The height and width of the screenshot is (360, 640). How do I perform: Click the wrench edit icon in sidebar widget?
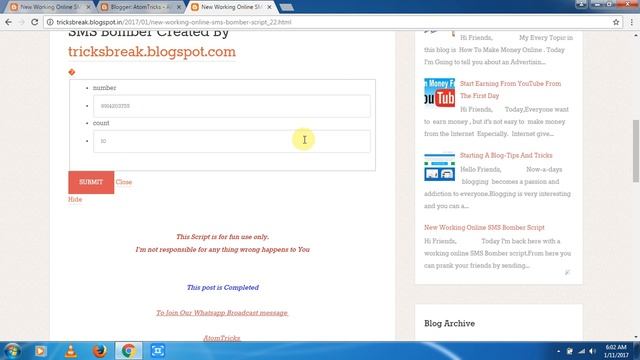(567, 272)
